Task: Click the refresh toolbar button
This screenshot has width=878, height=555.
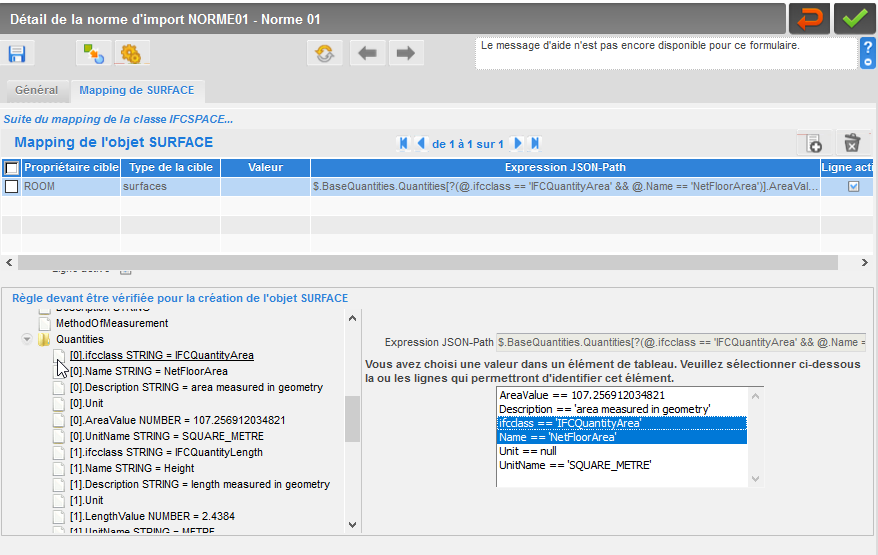Action: (x=325, y=53)
